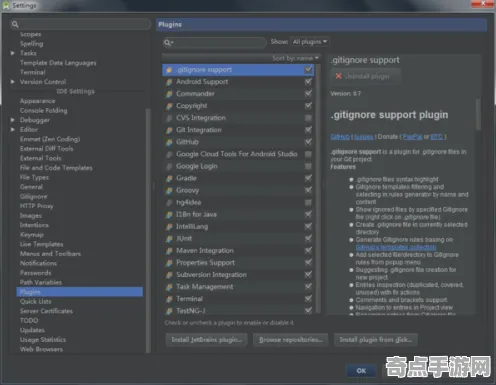This screenshot has height=385, width=496.
Task: Focus the settings search input field
Action: 80,24
